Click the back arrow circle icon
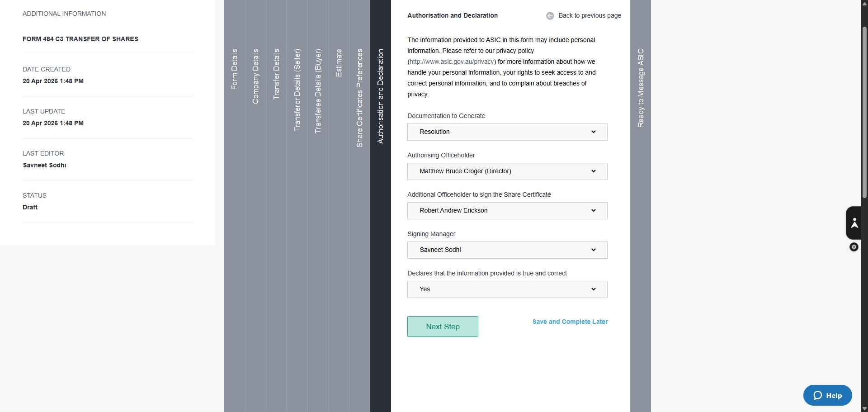 click(550, 16)
